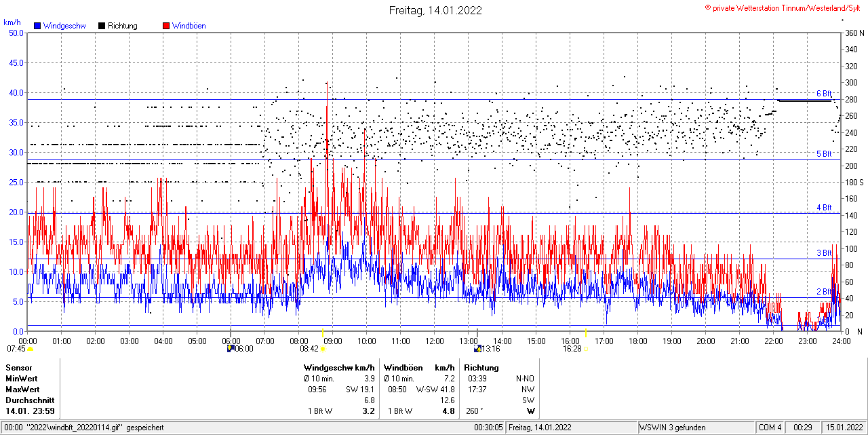This screenshot has width=868, height=435.
Task: Click the 'Windböen km/h' column header
Action: (418, 368)
